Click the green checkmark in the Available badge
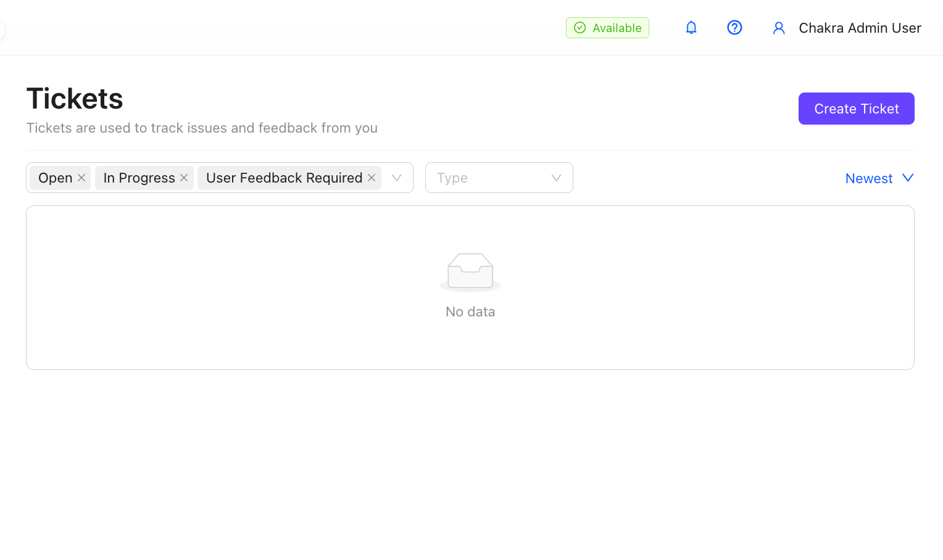Viewport: 943px width, 560px height. tap(580, 28)
